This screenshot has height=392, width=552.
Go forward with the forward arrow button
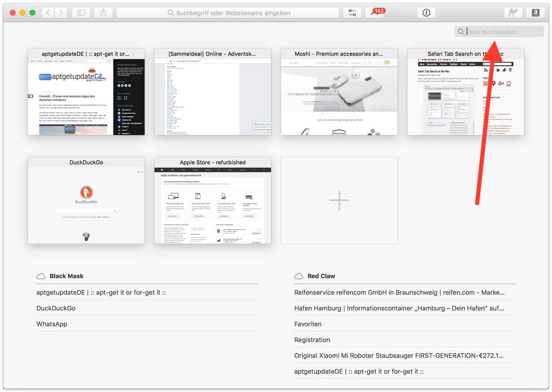click(x=61, y=13)
